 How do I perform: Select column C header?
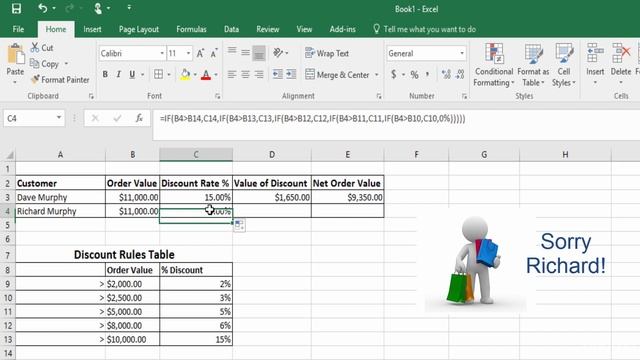click(x=196, y=155)
